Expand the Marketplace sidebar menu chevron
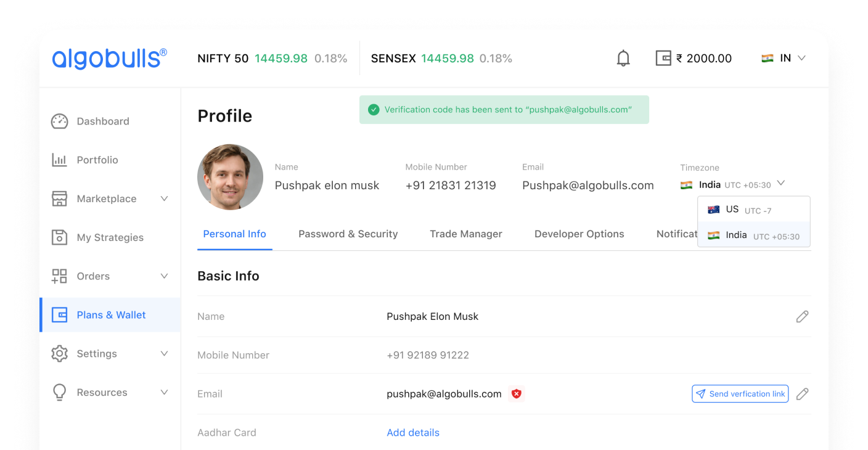The image size is (868, 450). [x=164, y=198]
